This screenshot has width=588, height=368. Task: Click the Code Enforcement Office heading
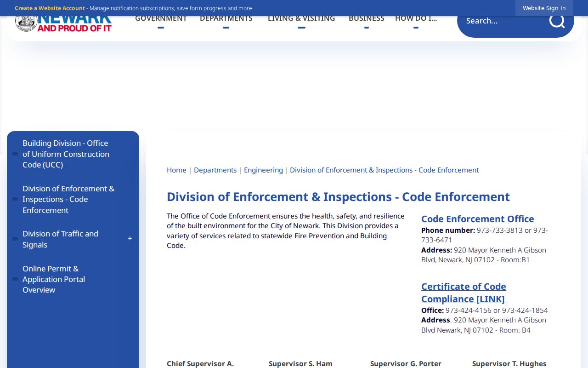coord(478,219)
